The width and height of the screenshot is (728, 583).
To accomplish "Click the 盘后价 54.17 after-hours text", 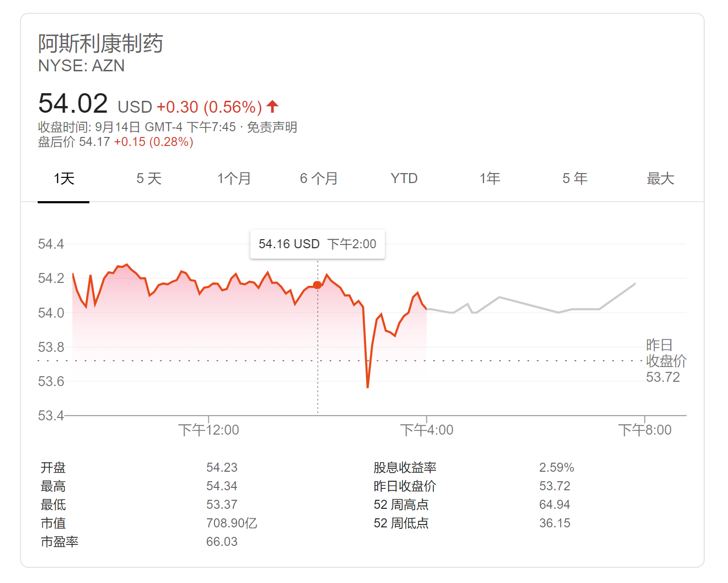I will pyautogui.click(x=74, y=142).
